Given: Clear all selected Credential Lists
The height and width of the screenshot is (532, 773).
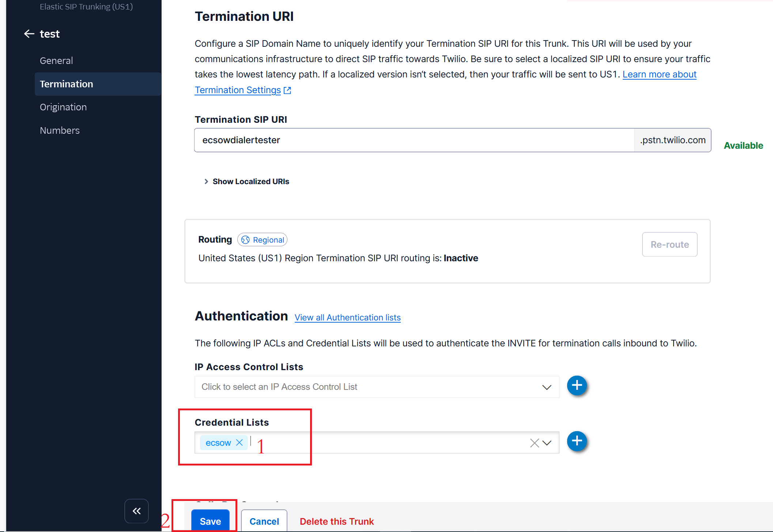Looking at the screenshot, I should tap(534, 443).
